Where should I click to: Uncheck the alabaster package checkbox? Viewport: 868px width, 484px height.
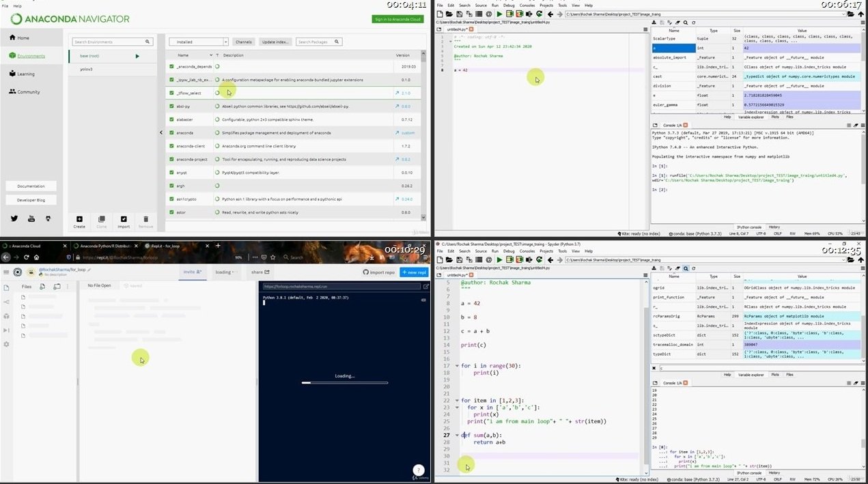coord(171,119)
